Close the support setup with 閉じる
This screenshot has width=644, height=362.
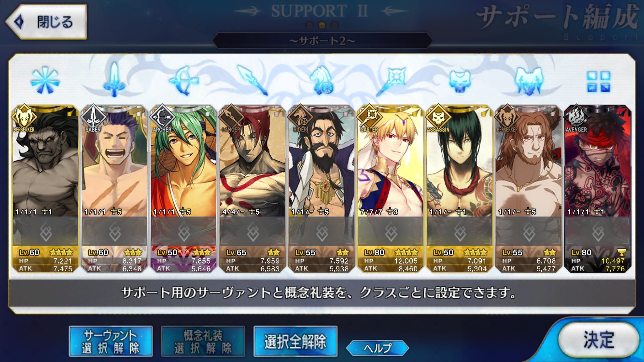[x=46, y=22]
